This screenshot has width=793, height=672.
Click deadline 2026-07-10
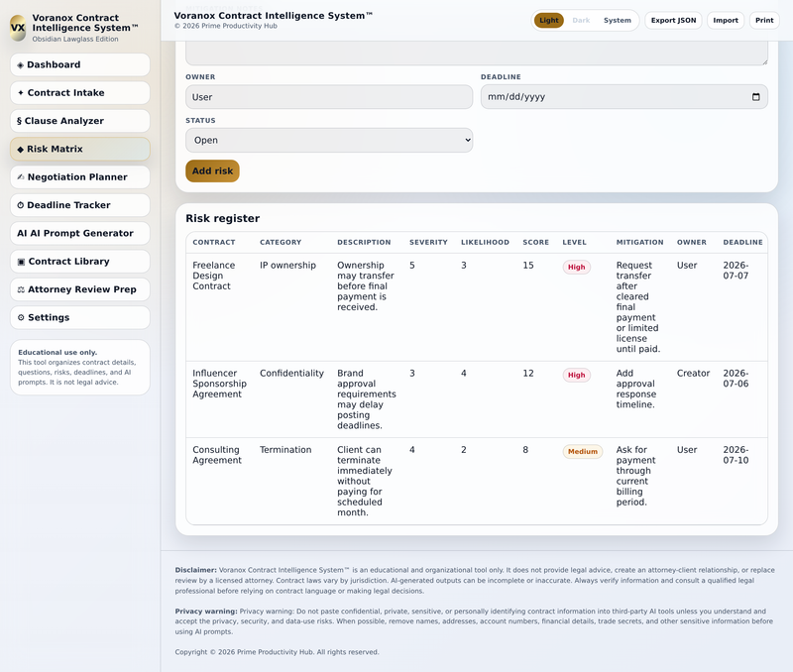pos(736,456)
